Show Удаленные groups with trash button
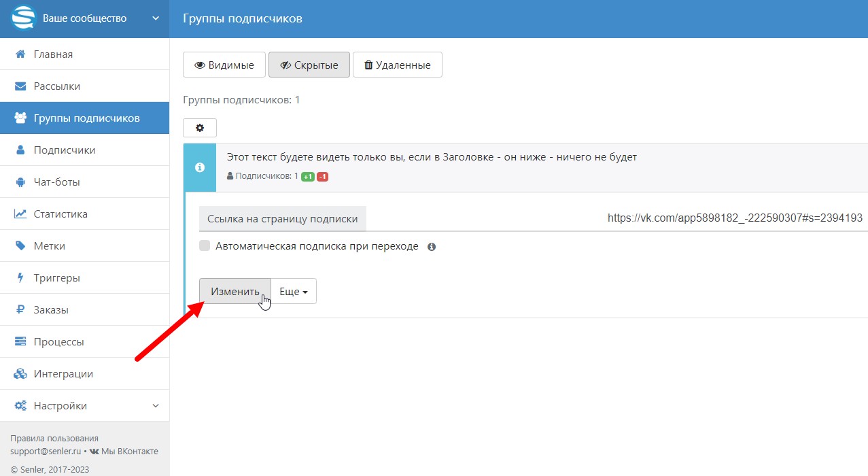The image size is (868, 476). 397,65
